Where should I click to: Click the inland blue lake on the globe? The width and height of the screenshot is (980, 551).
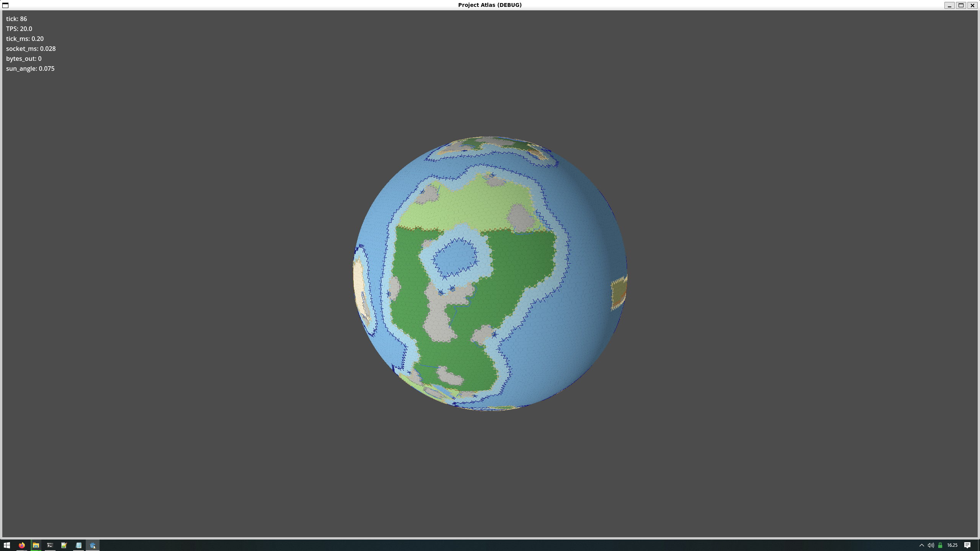point(455,257)
